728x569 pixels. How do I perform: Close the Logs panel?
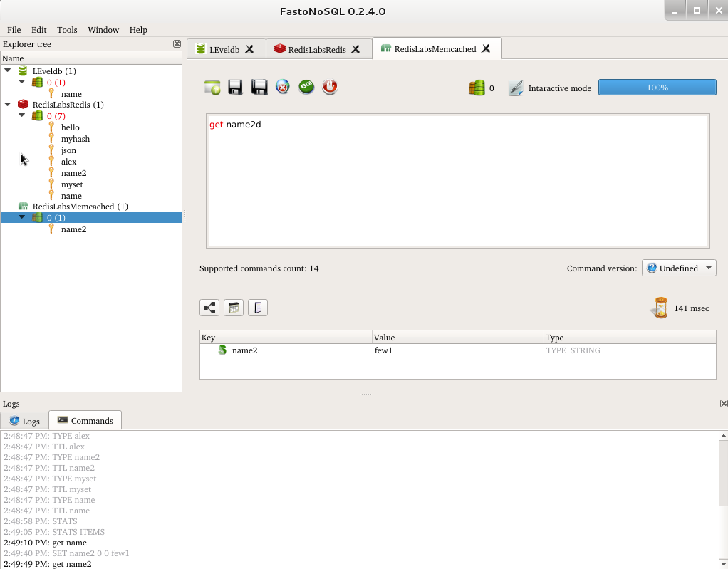click(x=724, y=403)
